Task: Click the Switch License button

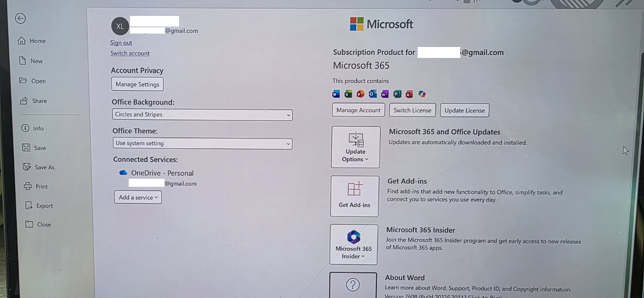Action: 413,110
